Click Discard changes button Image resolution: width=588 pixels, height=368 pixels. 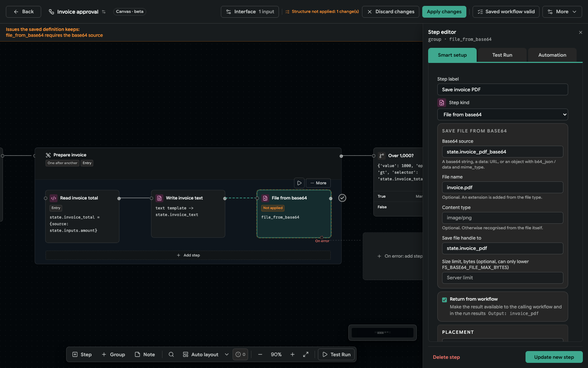(391, 12)
